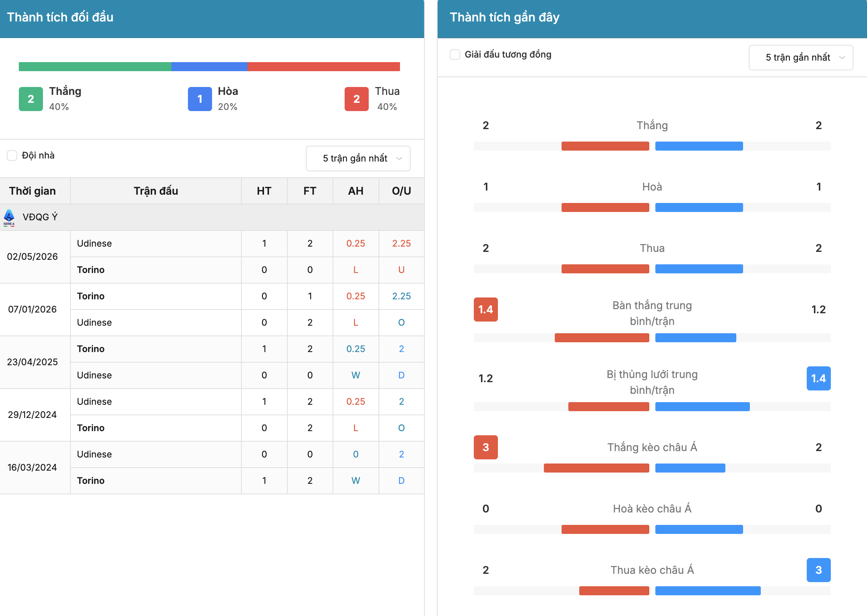Click the Thua kèo châu Á label
Screen dimensions: 867x616
652,570
